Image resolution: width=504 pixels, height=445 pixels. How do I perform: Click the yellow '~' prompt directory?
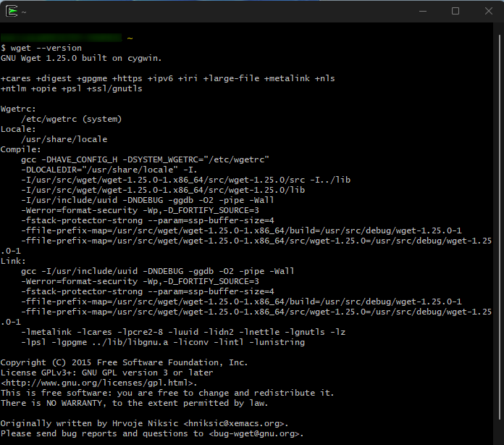130,38
